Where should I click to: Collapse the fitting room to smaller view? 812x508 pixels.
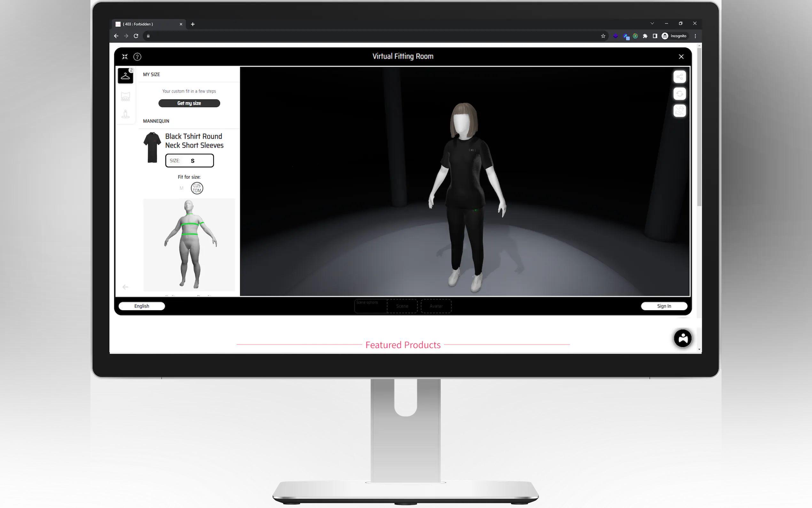pos(125,57)
